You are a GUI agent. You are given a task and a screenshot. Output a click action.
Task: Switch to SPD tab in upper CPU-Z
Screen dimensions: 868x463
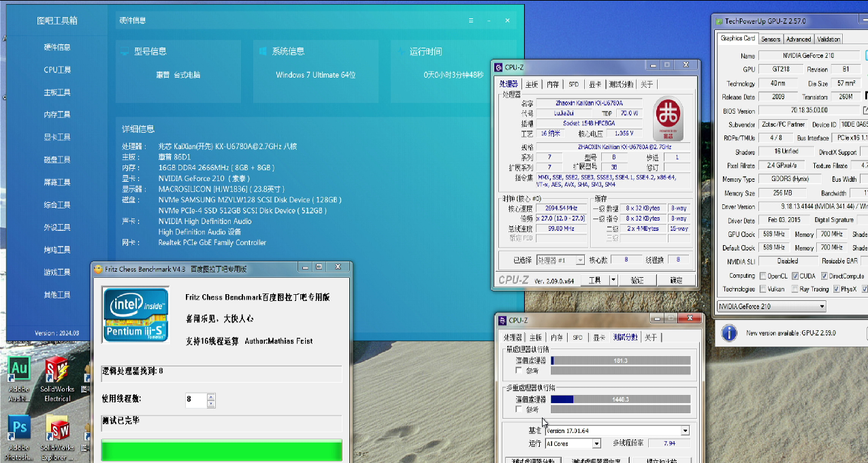click(x=573, y=84)
